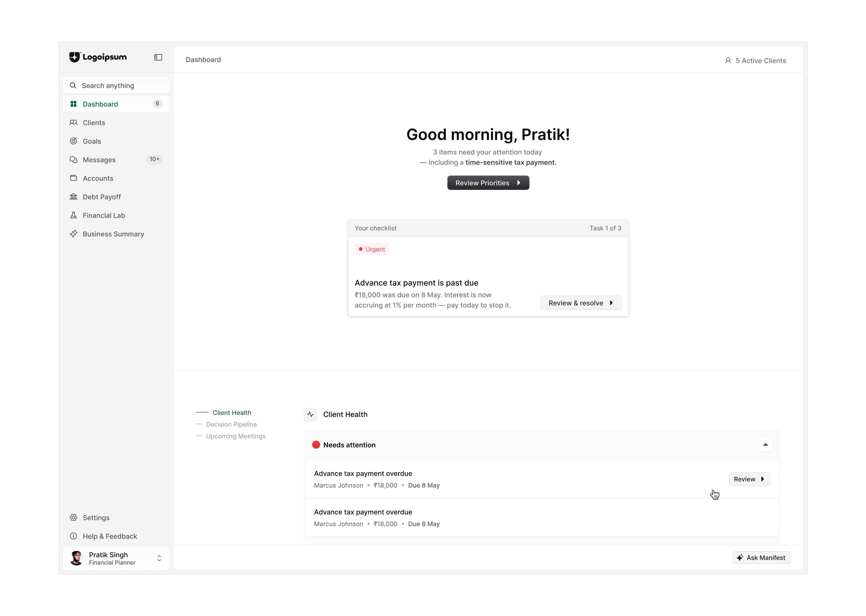The image size is (866, 616).
Task: Click the Messages 10+ badge
Action: [154, 159]
